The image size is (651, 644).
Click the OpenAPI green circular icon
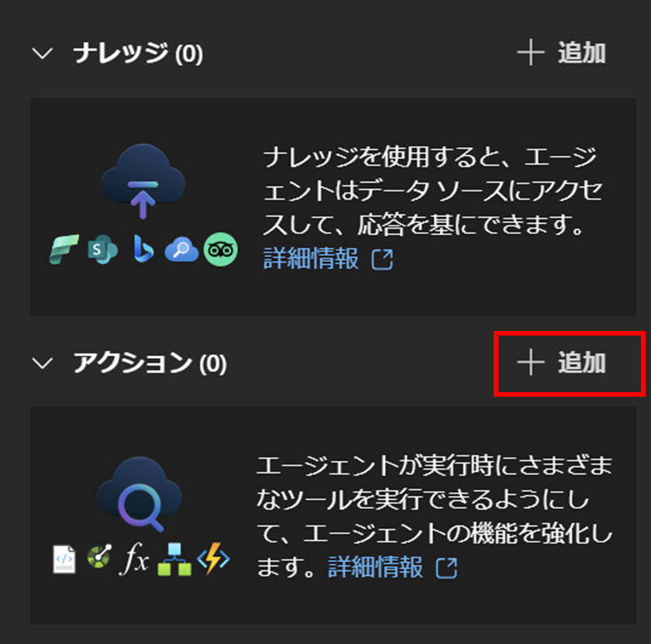click(99, 556)
